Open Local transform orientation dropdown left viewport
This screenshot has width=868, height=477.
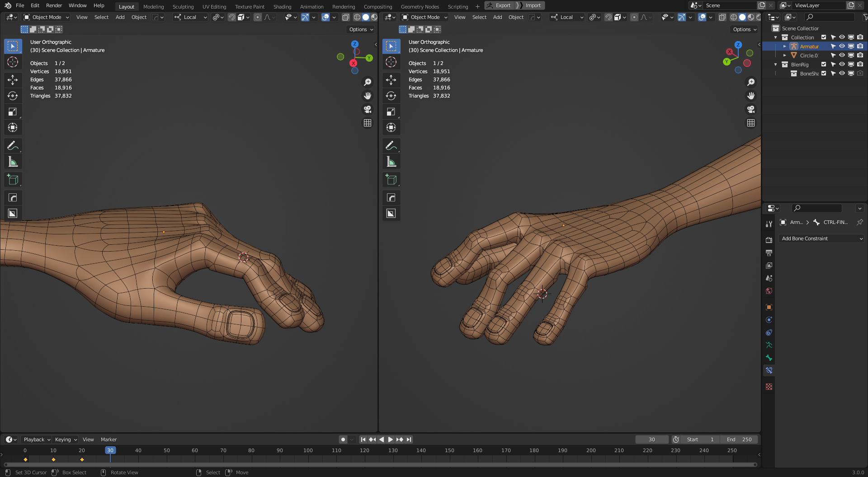191,17
